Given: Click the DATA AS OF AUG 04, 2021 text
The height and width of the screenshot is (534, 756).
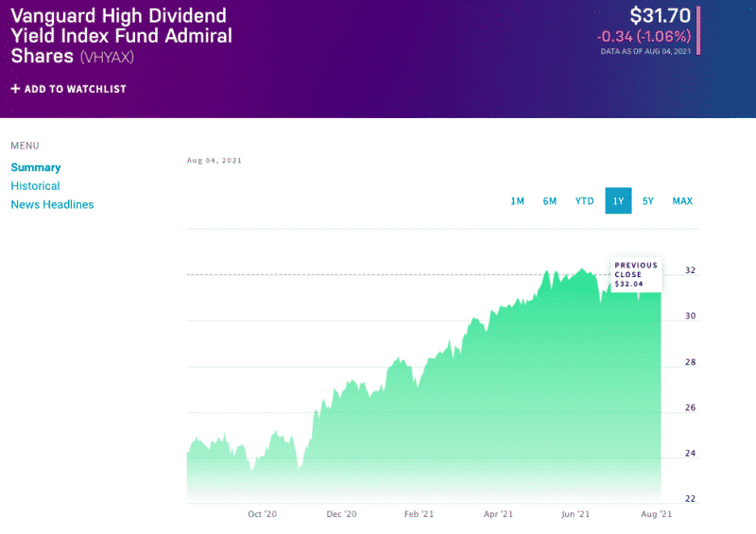Looking at the screenshot, I should 645,51.
